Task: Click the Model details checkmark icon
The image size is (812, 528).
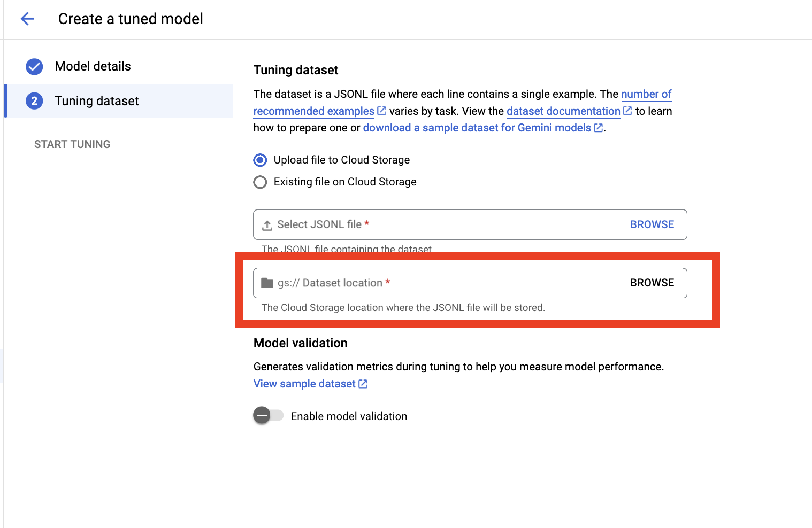Action: tap(34, 66)
